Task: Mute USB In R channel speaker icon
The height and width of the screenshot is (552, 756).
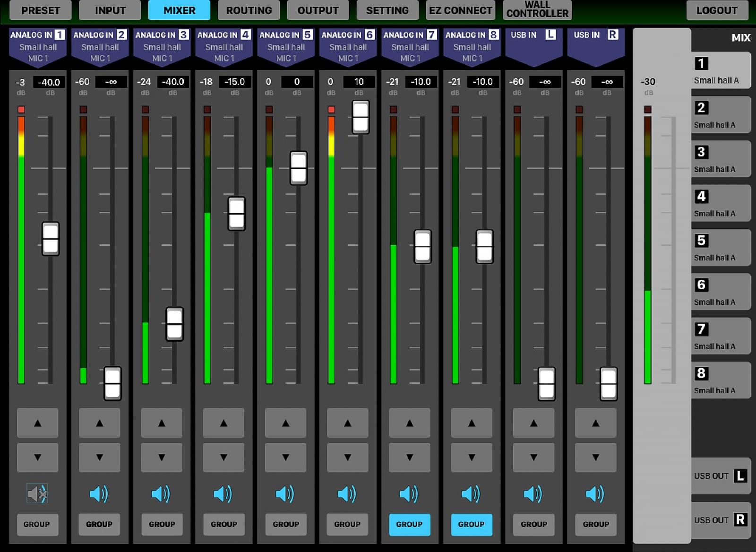Action: click(596, 494)
